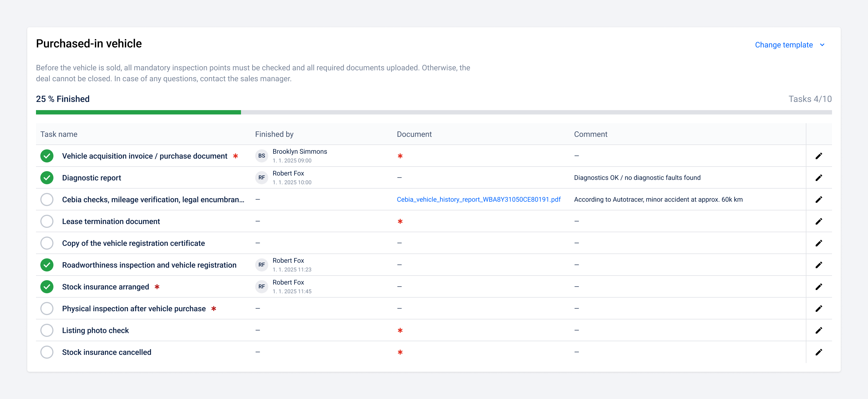
Task: Click RF avatar in Roadworthiness inspection row
Action: point(261,265)
